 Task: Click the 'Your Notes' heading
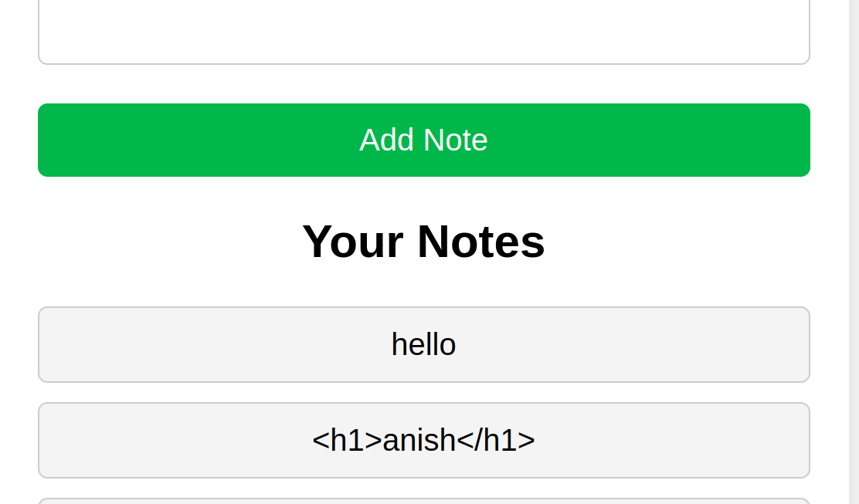(423, 242)
